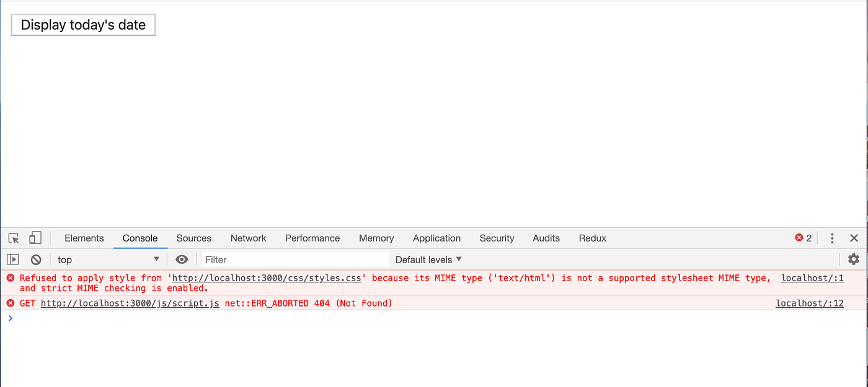868x387 pixels.
Task: Click error icon of MIME type message
Action: 11,278
